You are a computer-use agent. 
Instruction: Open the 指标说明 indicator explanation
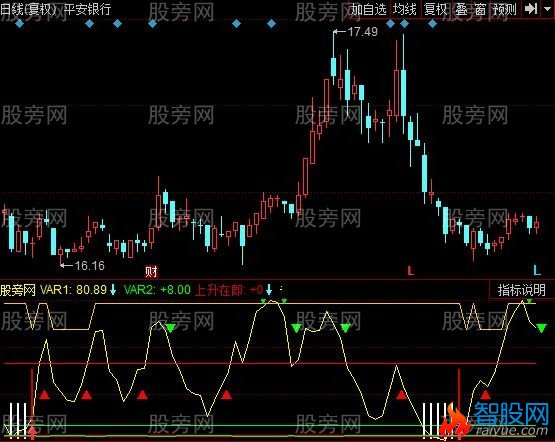coord(521,290)
